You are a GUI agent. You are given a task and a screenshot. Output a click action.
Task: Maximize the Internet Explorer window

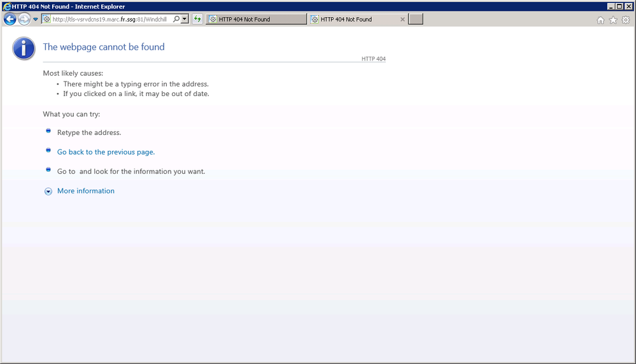(x=619, y=6)
